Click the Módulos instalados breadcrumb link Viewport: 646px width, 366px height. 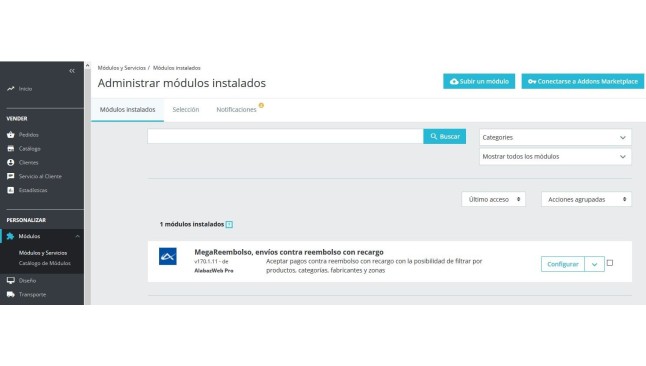(177, 68)
